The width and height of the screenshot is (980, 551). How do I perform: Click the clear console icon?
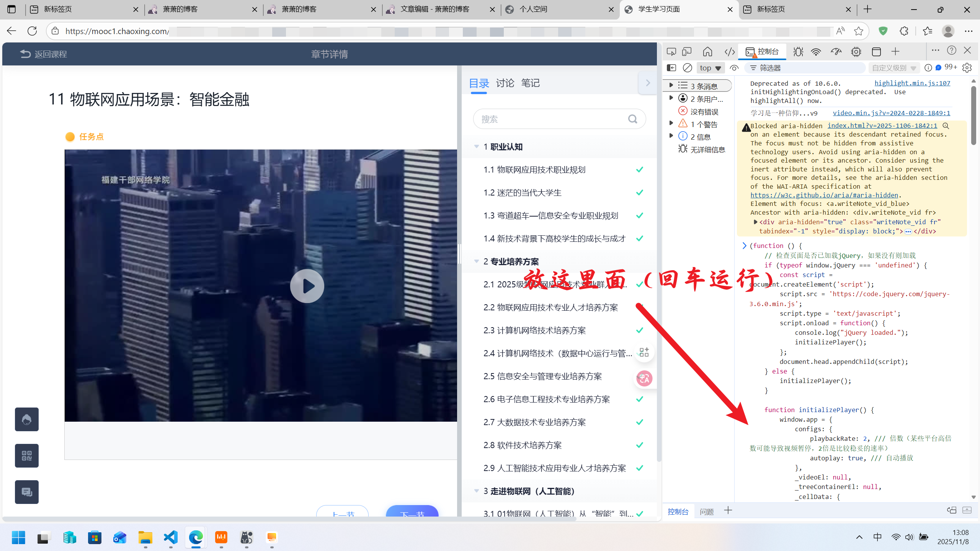point(688,68)
